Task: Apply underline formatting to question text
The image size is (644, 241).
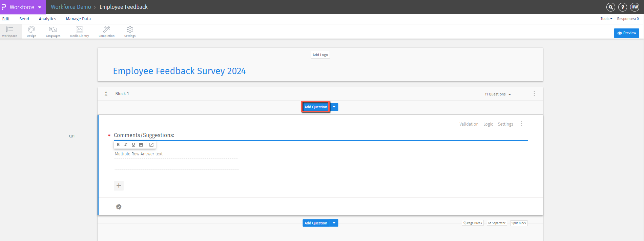Action: coord(133,145)
